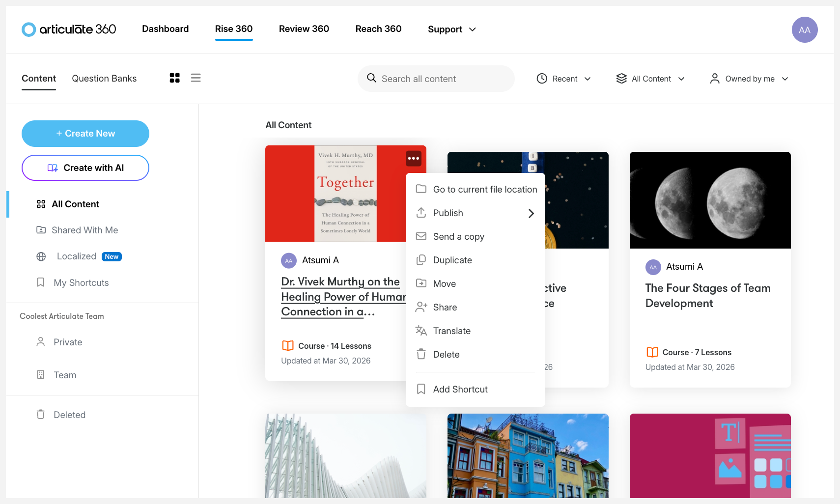Click the three-dot menu on Together card
The width and height of the screenshot is (840, 504).
[413, 158]
